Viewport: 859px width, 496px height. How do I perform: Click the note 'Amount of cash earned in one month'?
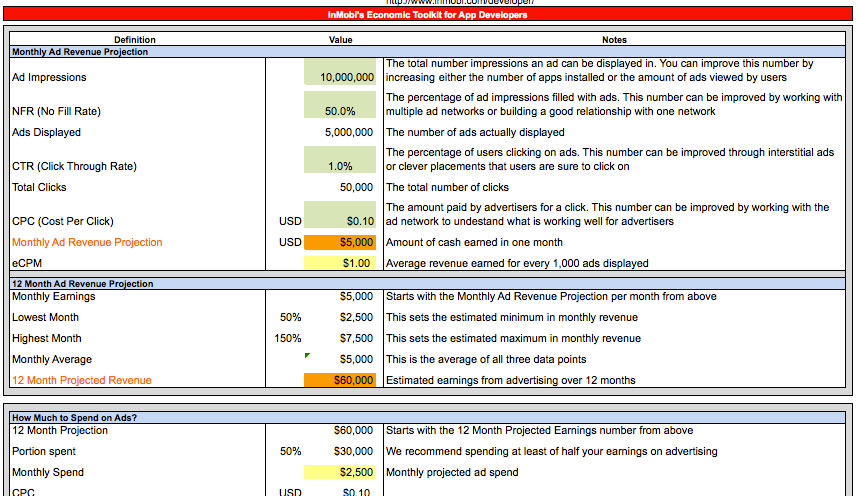(474, 242)
